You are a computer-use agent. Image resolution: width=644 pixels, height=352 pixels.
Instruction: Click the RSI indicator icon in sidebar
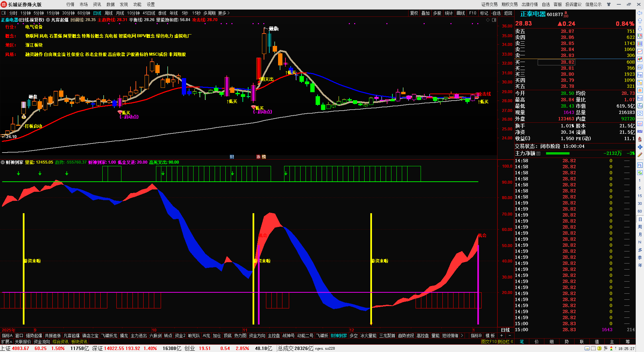pos(640,131)
